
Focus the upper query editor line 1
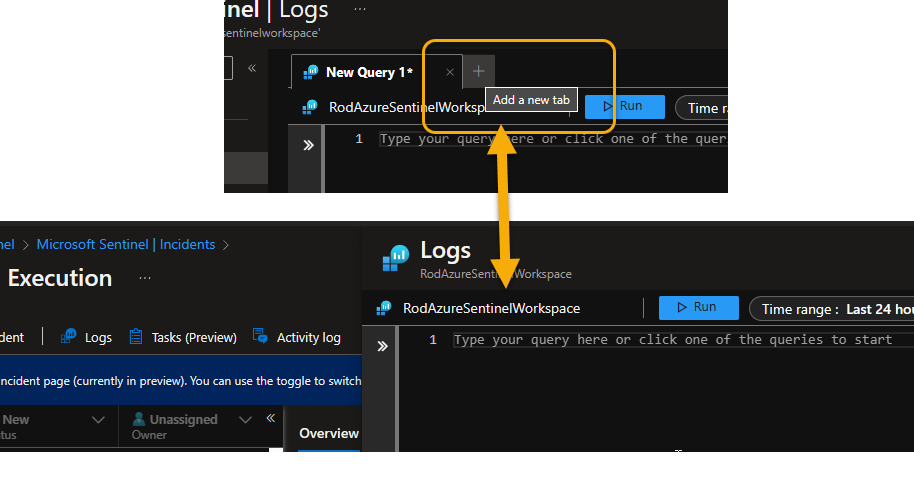tap(553, 139)
